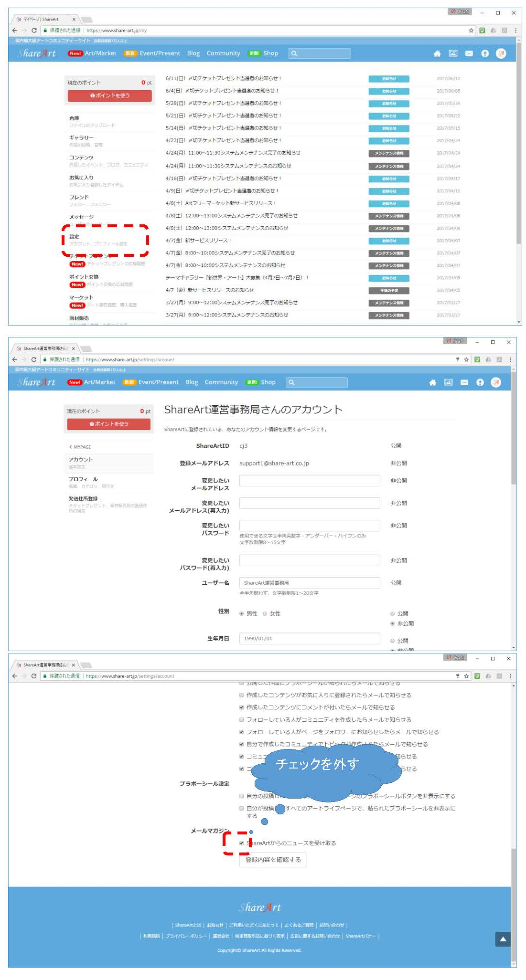Check フォローしている人がコミュニティを作成したら checkbox
This screenshot has width=526, height=980.
pos(242,720)
